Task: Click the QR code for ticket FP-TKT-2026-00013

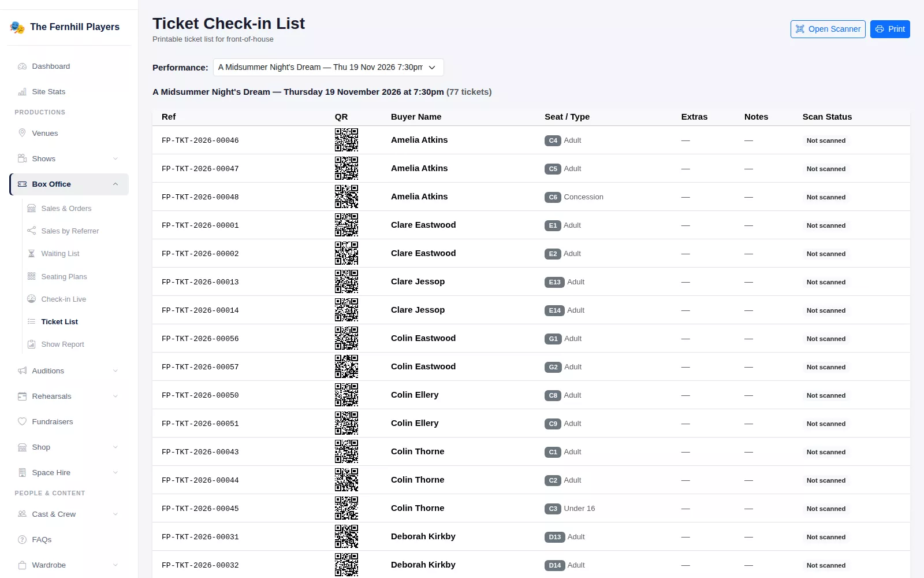Action: coord(346,281)
